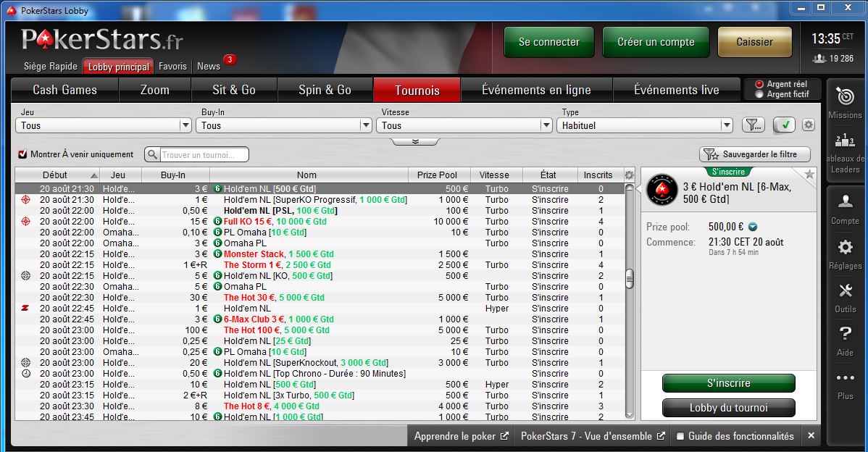Click the scrollbar up arrow of tournament list

pyautogui.click(x=630, y=188)
